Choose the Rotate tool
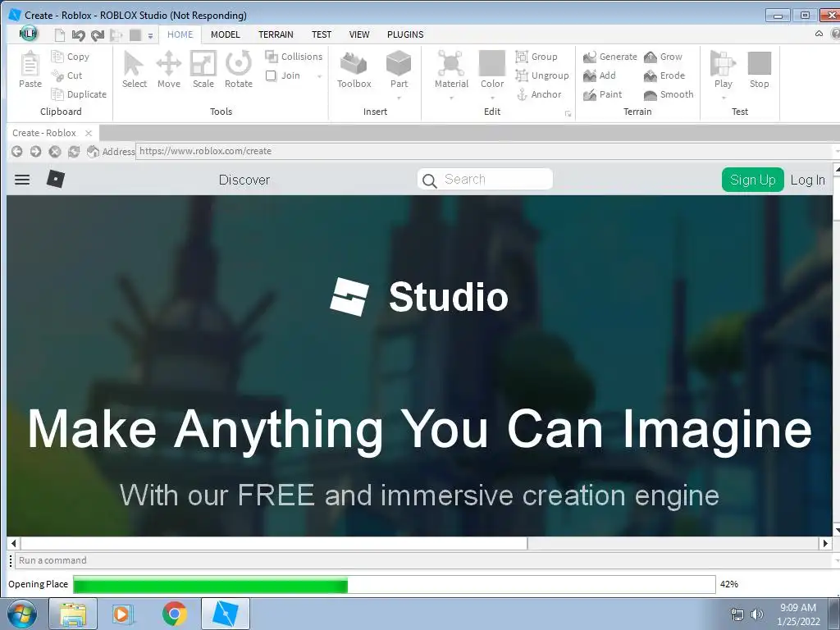The image size is (840, 630). click(x=239, y=70)
